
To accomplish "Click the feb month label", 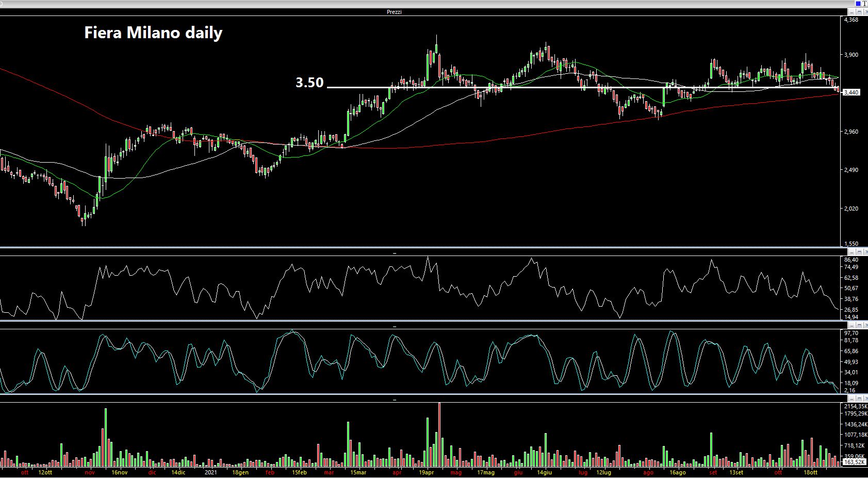I will tap(270, 472).
